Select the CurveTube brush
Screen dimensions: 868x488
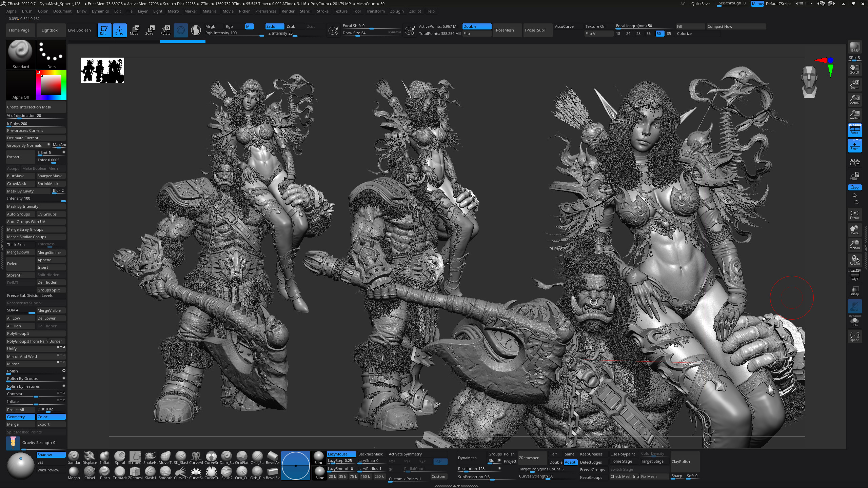point(211,473)
